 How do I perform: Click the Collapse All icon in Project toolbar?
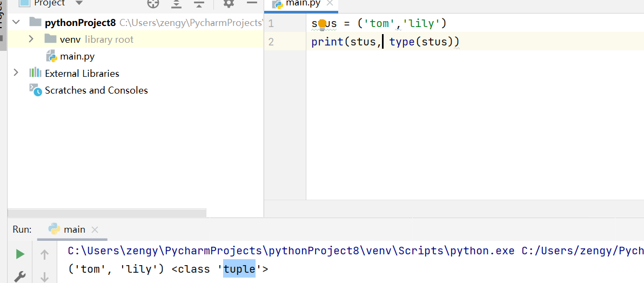[199, 4]
